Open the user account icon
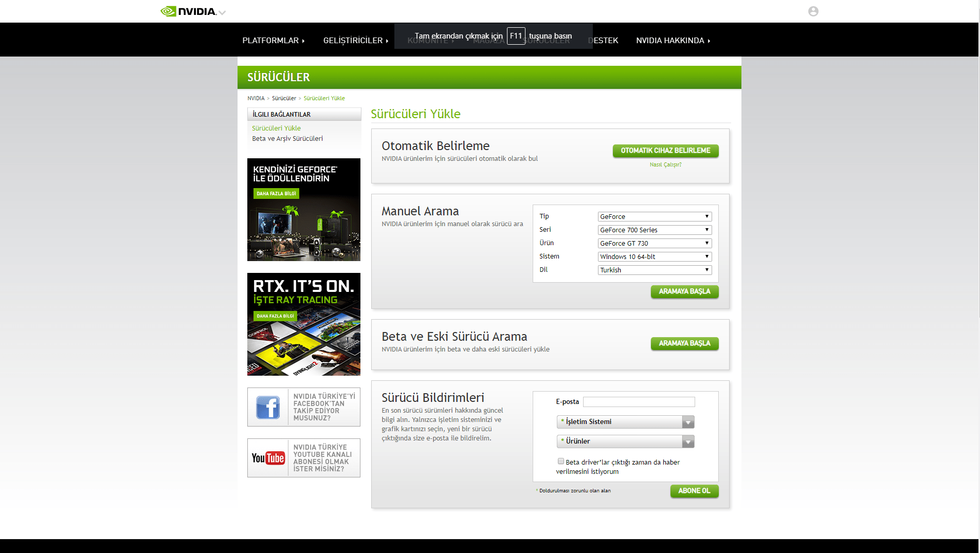This screenshot has height=553, width=980. (x=813, y=11)
